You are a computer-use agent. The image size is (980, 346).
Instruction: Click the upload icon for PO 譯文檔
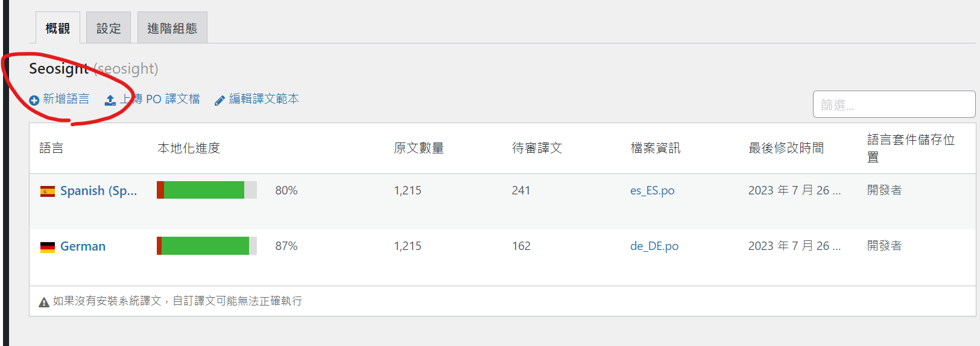click(110, 100)
